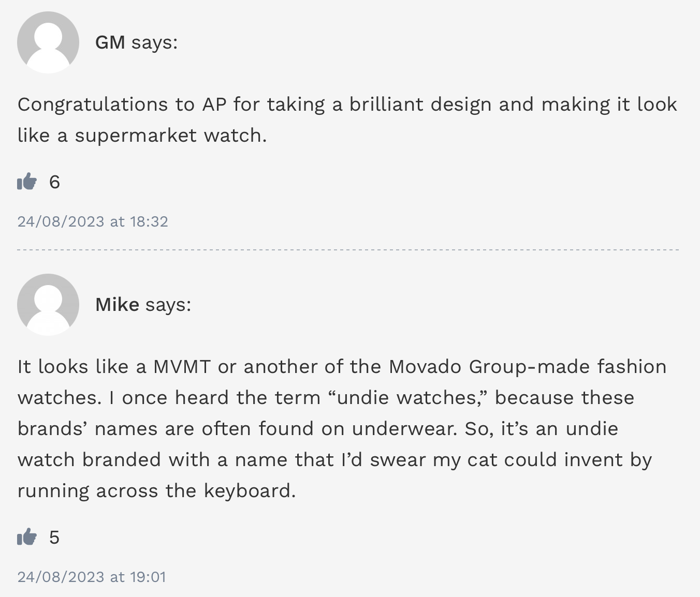The width and height of the screenshot is (700, 597).
Task: Click the word "Movado" in Mike's comment
Action: pyautogui.click(x=425, y=367)
